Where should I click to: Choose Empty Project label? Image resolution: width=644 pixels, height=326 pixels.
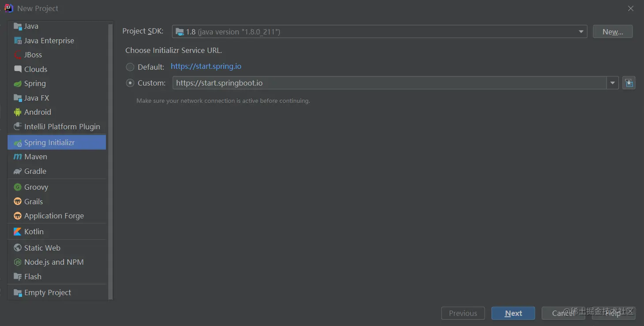[x=48, y=292]
